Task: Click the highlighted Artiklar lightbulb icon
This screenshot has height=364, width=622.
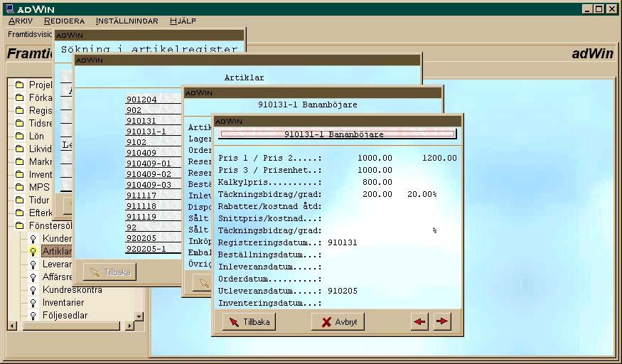Action: click(x=33, y=252)
